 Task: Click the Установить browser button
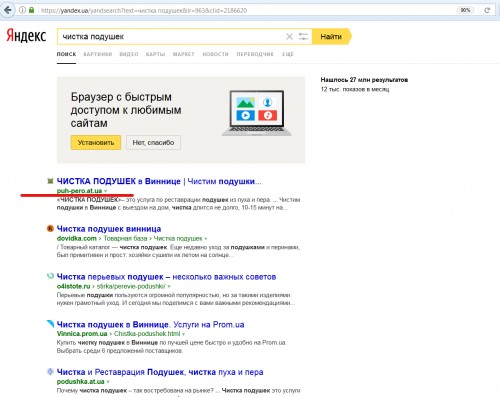pos(96,142)
